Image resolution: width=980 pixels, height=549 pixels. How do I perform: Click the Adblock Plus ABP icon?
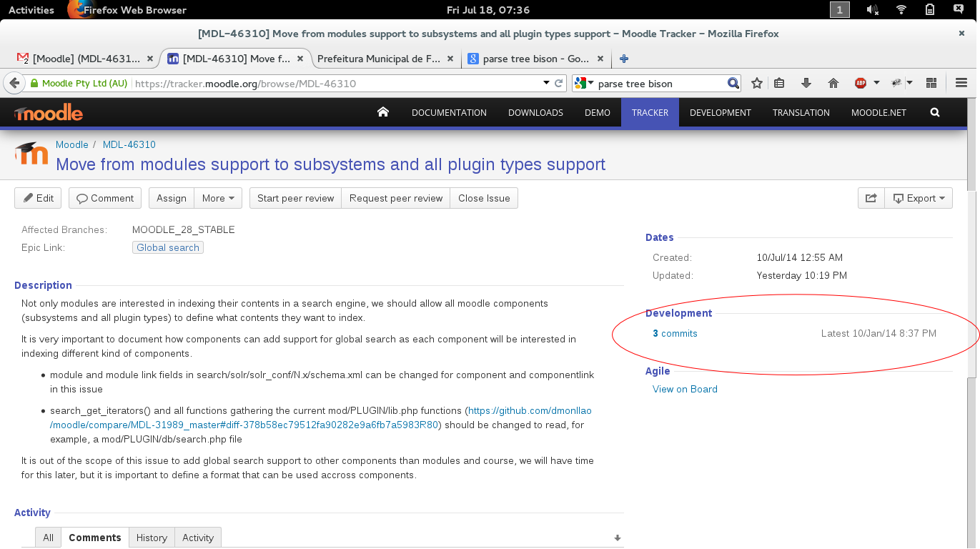(x=861, y=83)
